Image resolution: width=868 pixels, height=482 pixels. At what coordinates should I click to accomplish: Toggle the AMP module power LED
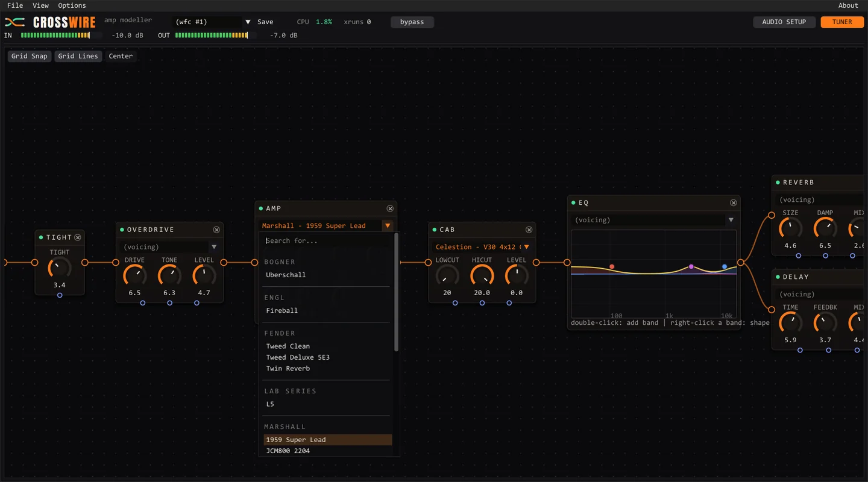coord(260,208)
